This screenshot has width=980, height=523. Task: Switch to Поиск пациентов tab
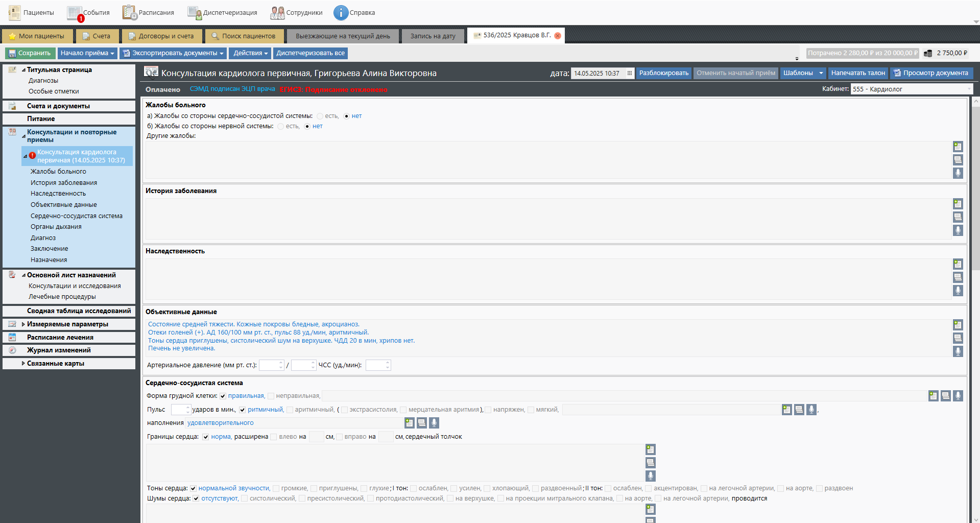pos(244,36)
